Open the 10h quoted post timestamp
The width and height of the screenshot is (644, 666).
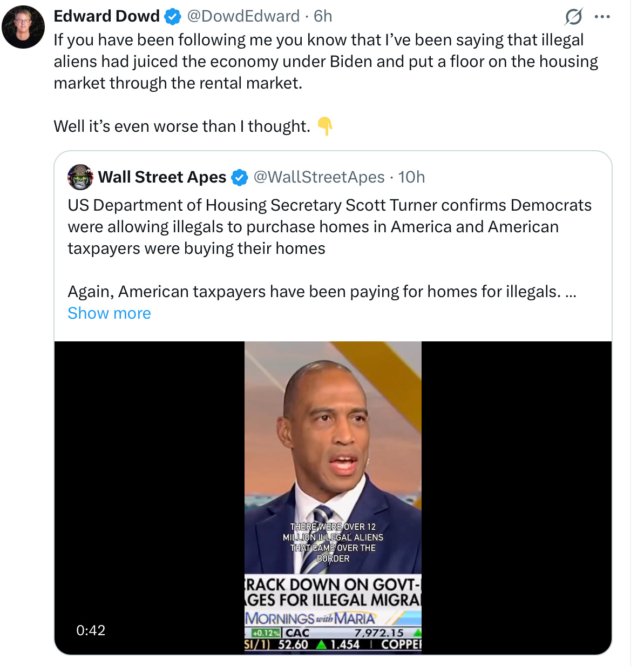(x=411, y=177)
